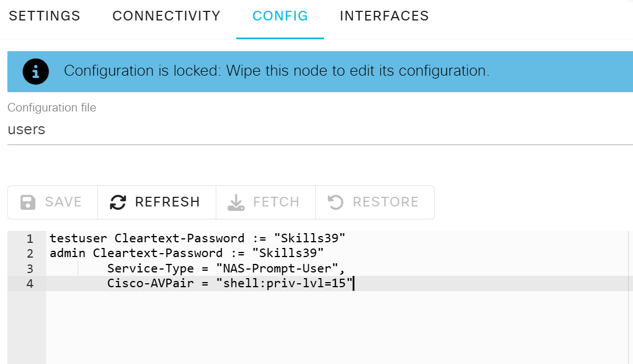Click the download tray Fetch icon
This screenshot has width=633, height=364.
pyautogui.click(x=236, y=202)
